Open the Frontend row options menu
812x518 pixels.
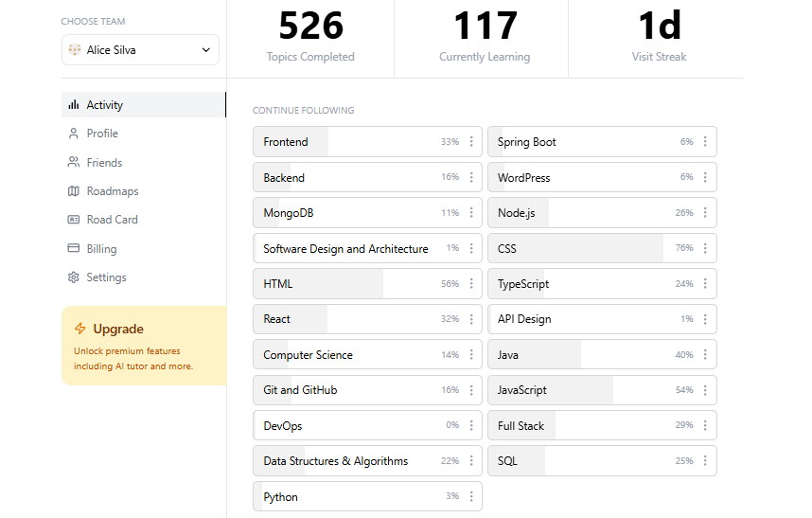[471, 141]
